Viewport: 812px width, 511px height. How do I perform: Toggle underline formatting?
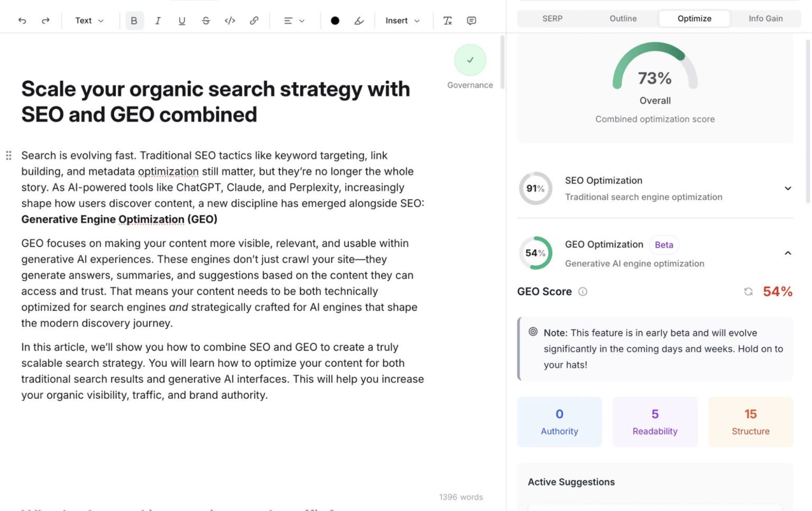(182, 20)
